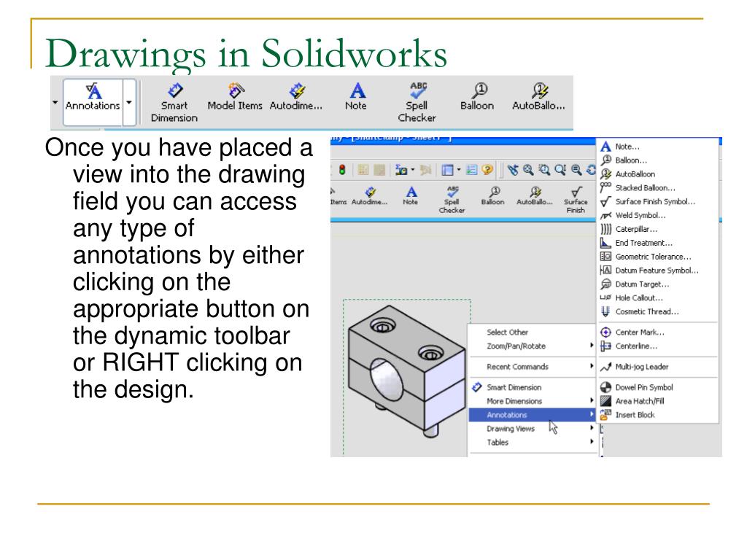
Task: Click Spell Checker in the small window toolbar
Action: coord(452,200)
